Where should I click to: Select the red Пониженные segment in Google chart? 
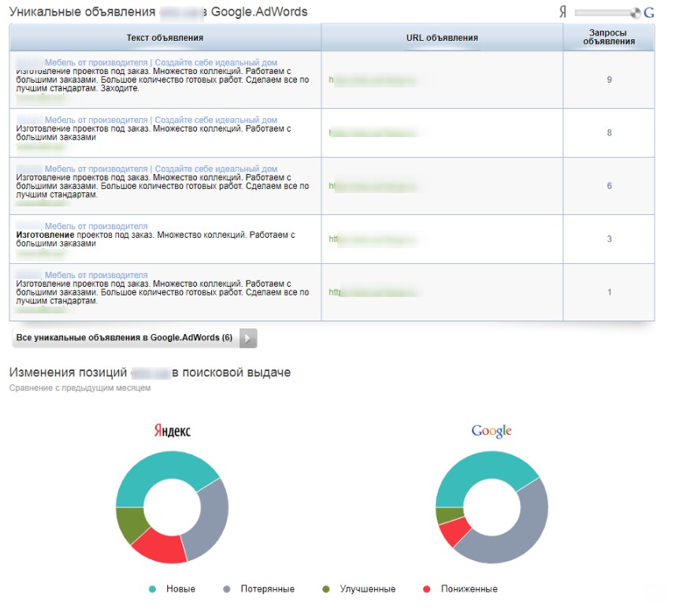(454, 532)
